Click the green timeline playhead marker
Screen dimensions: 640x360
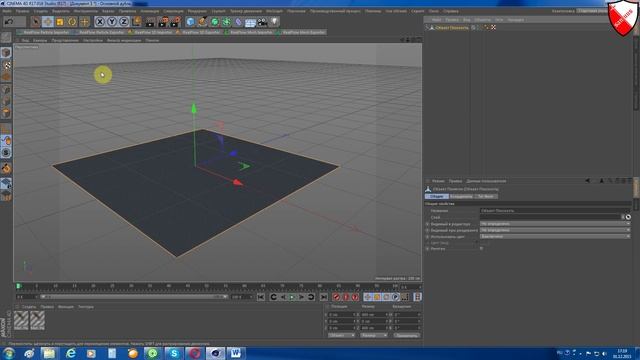tap(18, 286)
